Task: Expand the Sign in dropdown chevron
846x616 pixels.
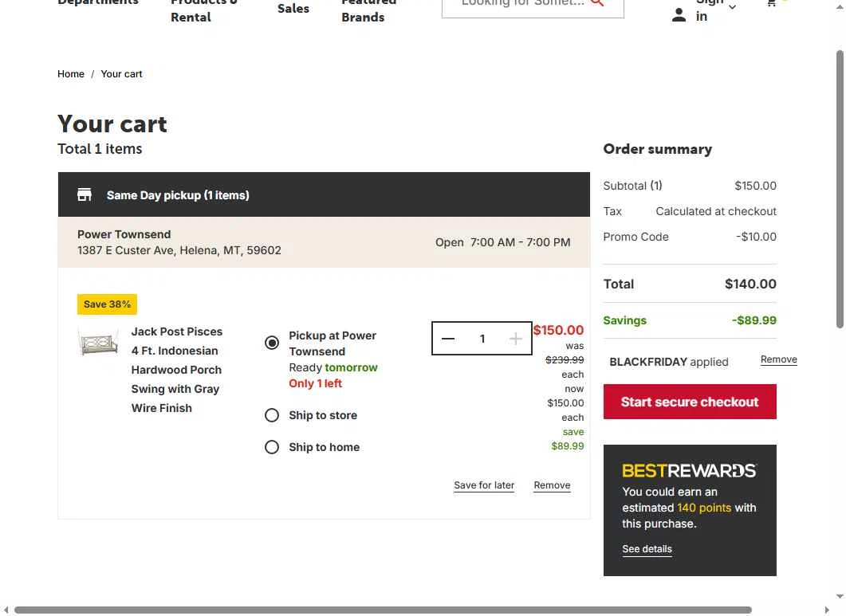Action: 732,7
